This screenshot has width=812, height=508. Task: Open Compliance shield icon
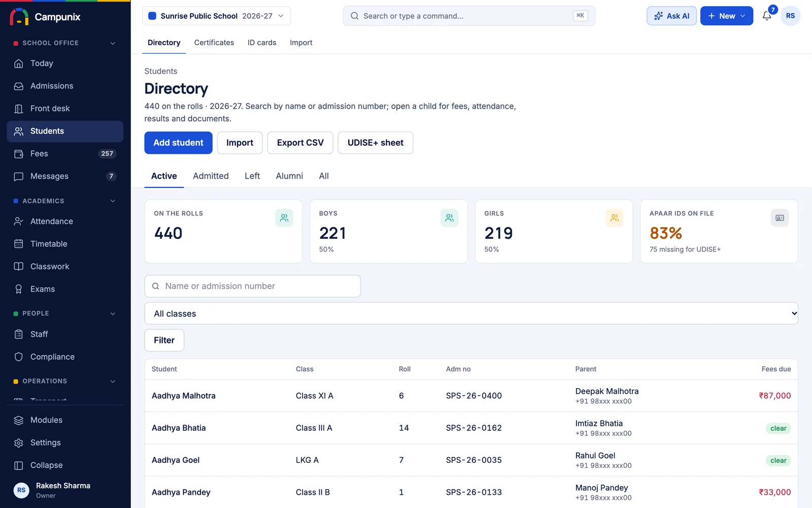[x=19, y=357]
